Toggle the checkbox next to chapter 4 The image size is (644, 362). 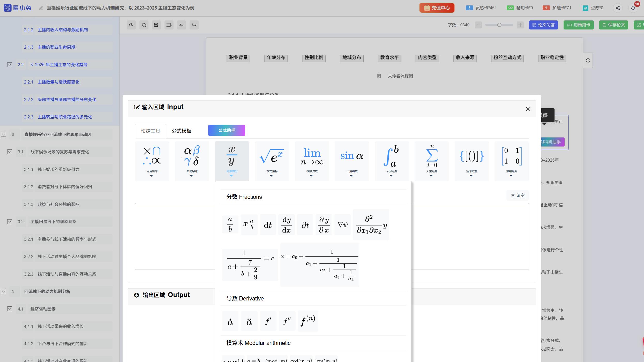[4, 291]
